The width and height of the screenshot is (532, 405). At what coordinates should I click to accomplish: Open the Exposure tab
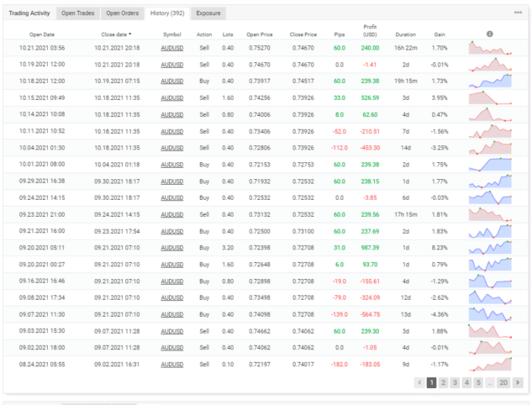(208, 13)
